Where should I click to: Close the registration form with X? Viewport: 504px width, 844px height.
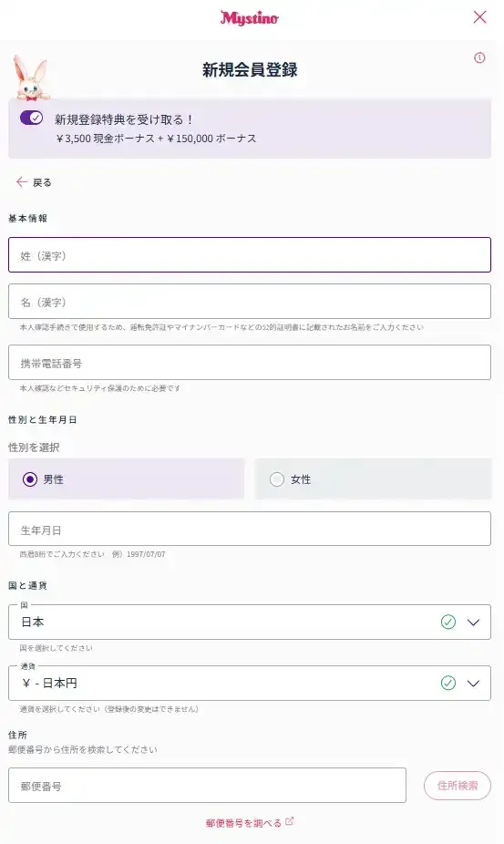pos(479,17)
